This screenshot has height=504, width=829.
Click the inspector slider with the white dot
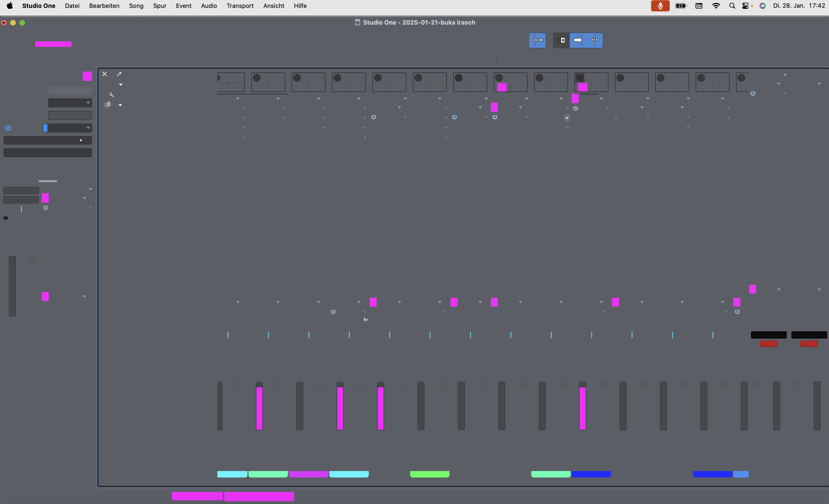[x=47, y=140]
